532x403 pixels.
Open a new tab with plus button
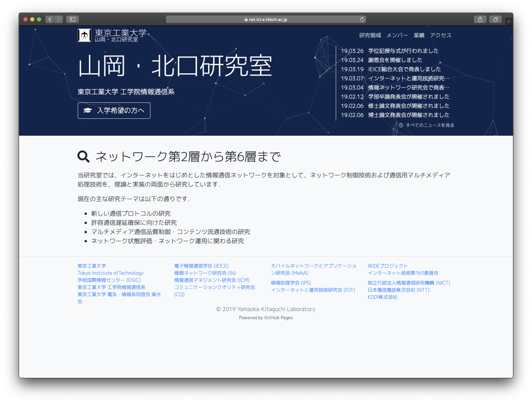point(509,21)
